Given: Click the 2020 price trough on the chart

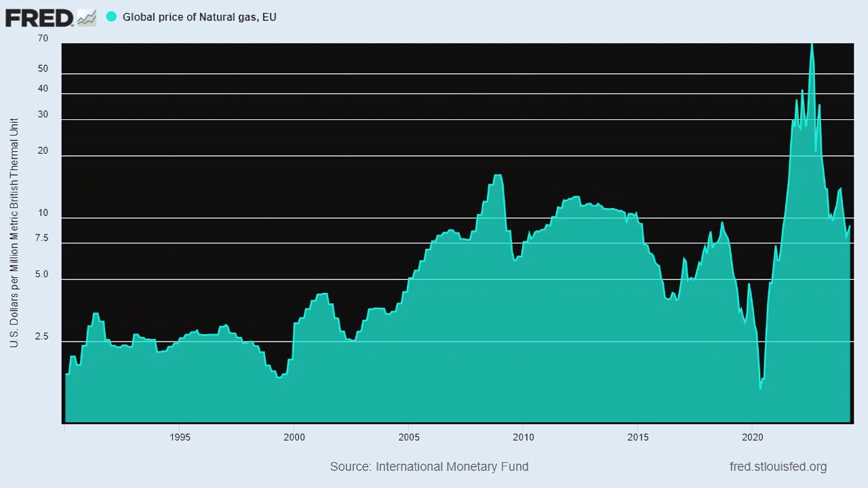Looking at the screenshot, I should coord(760,388).
